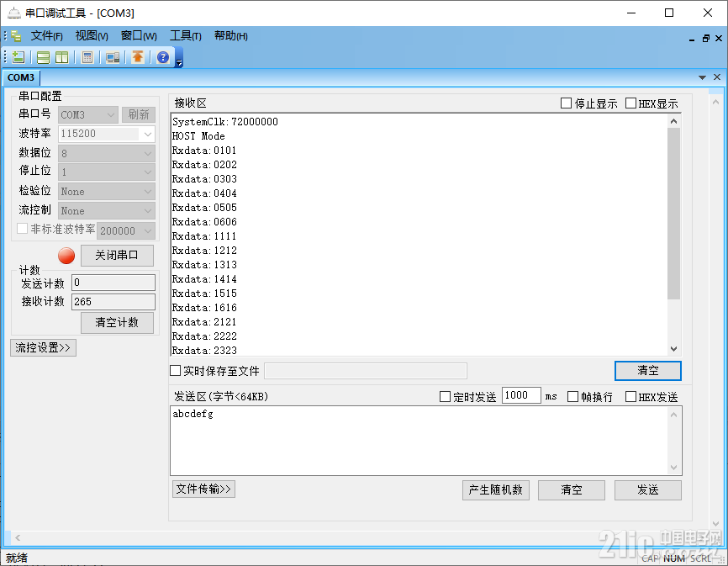Click the 刷新 refresh button

point(139,114)
